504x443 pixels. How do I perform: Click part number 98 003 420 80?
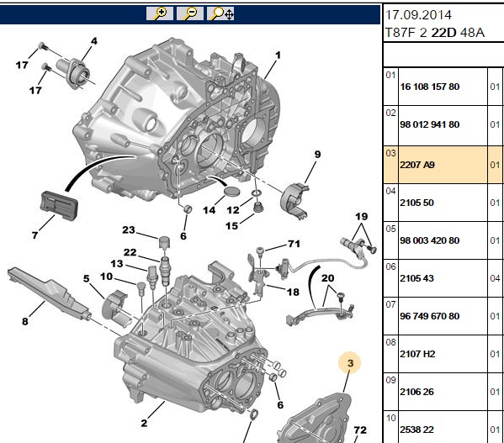click(429, 240)
